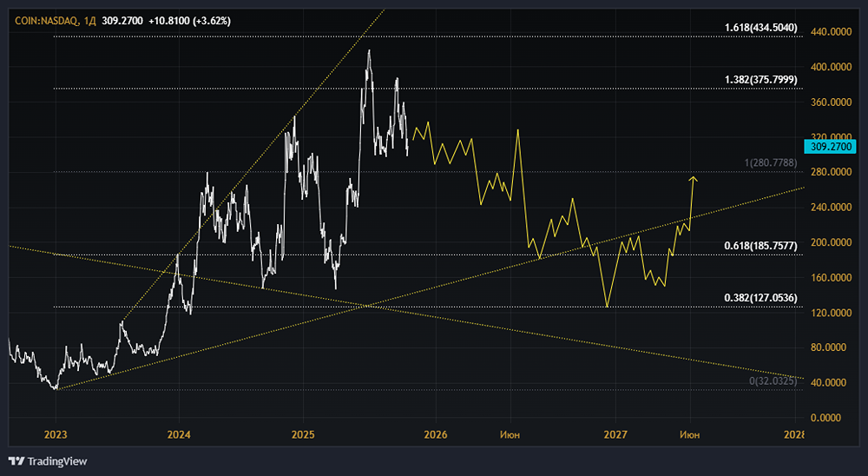This screenshot has height=476, width=868.
Task: Select the 0.618(185.7577) Fibonacci label
Action: point(761,246)
